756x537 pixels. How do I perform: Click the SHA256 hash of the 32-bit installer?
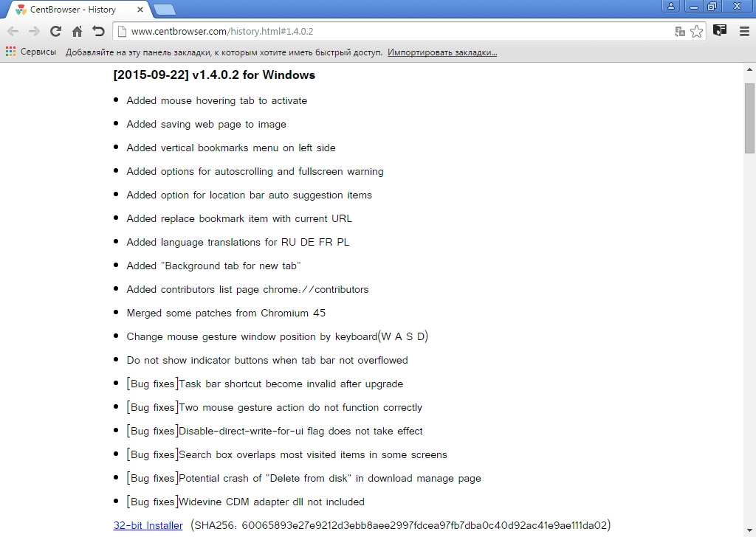coord(401,525)
